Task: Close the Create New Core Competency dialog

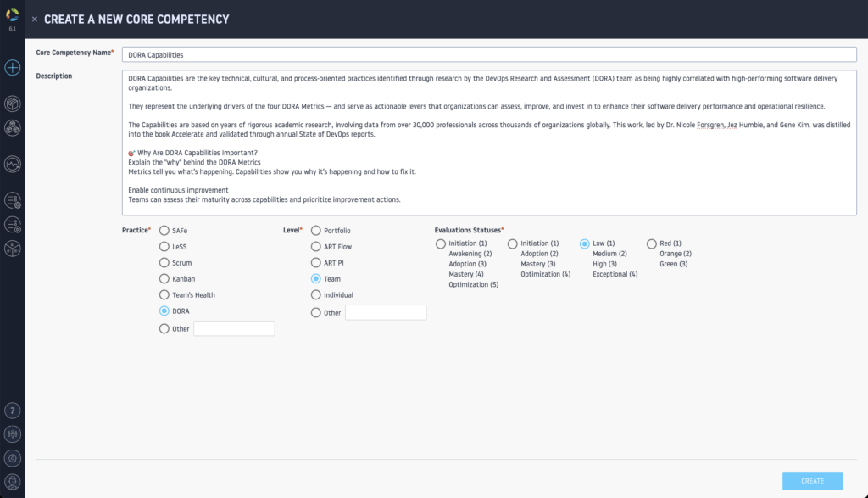Action: (35, 19)
